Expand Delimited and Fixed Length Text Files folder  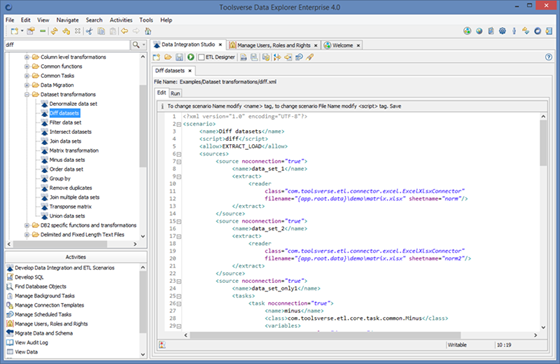(27, 235)
